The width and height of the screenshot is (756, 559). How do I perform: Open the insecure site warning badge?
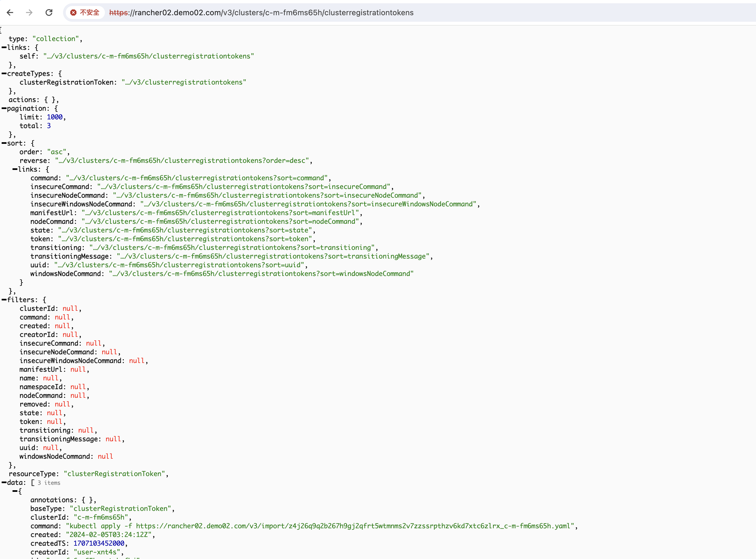85,13
